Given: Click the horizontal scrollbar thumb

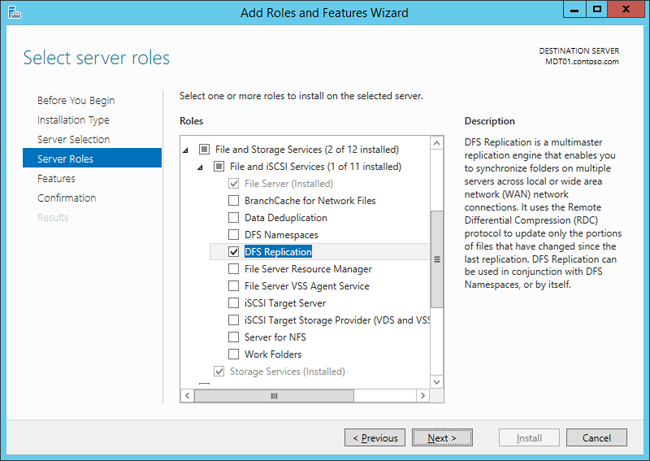Looking at the screenshot, I should click(x=273, y=396).
